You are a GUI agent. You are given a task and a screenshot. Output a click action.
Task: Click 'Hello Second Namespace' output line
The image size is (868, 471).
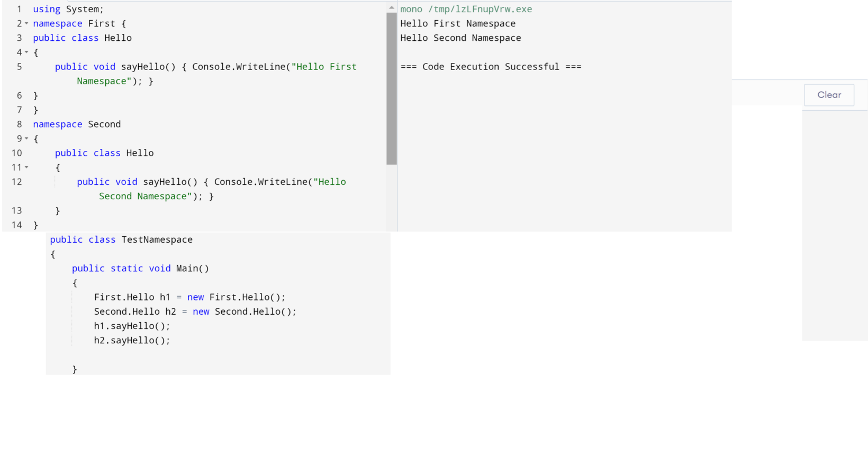(460, 38)
